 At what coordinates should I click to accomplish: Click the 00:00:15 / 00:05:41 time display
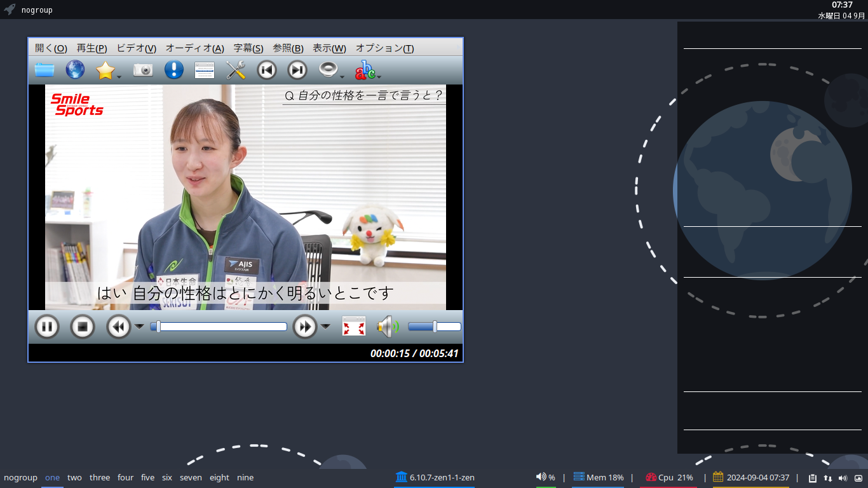point(414,353)
